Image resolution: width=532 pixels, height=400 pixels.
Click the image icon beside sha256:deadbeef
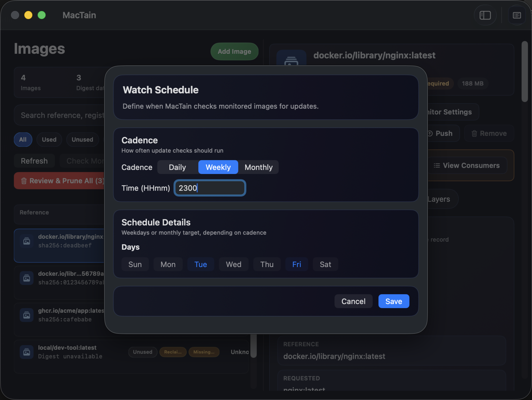pos(27,241)
